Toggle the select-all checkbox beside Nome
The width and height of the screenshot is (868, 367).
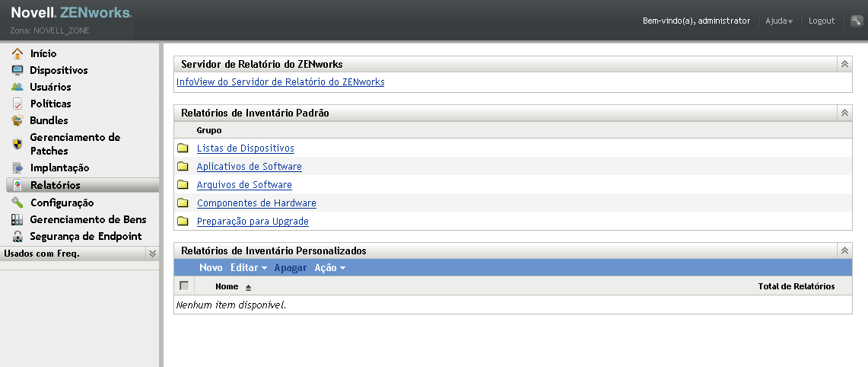(183, 286)
